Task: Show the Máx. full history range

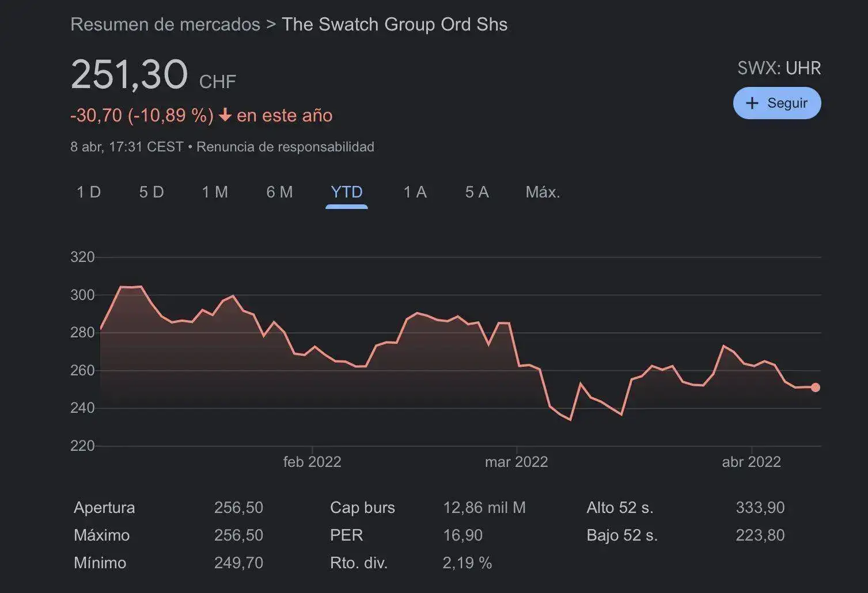Action: coord(543,192)
